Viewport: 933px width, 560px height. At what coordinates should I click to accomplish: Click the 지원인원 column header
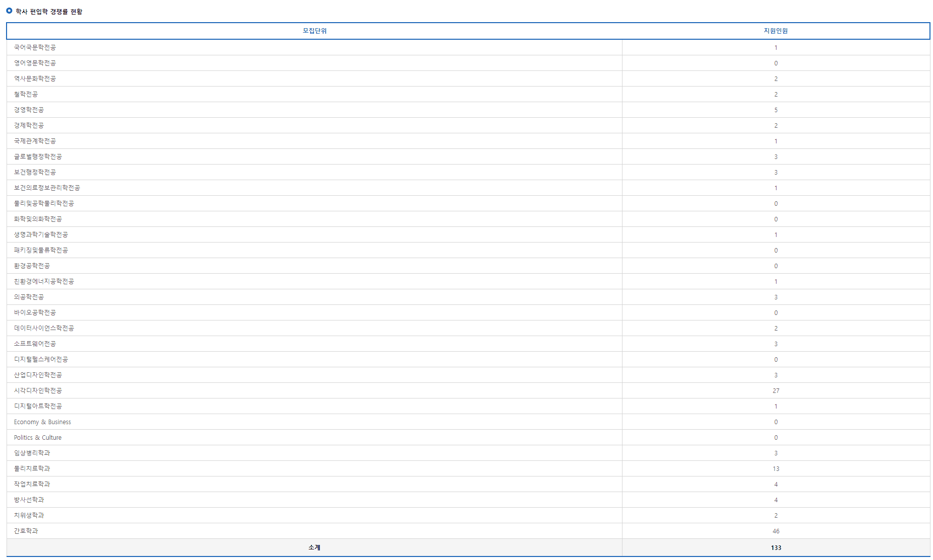point(776,31)
